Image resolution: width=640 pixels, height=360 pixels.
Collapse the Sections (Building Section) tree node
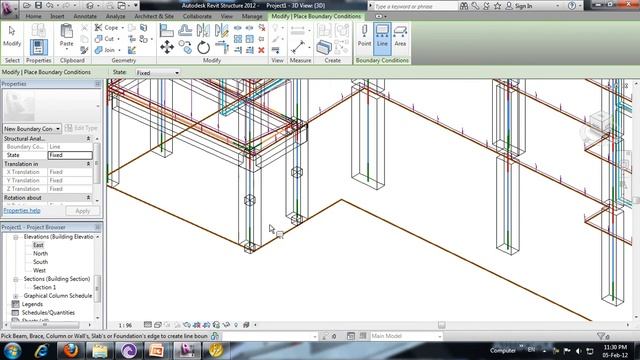[x=16, y=279]
